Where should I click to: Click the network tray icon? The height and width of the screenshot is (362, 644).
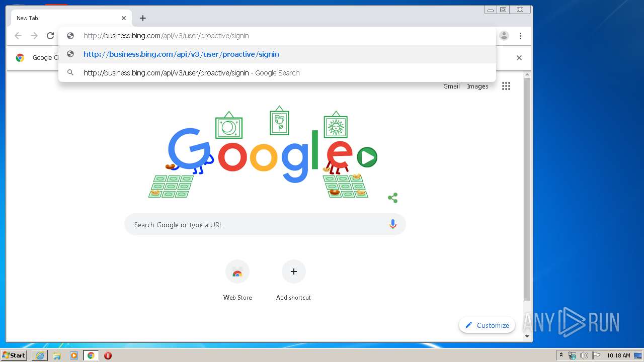[572, 355]
